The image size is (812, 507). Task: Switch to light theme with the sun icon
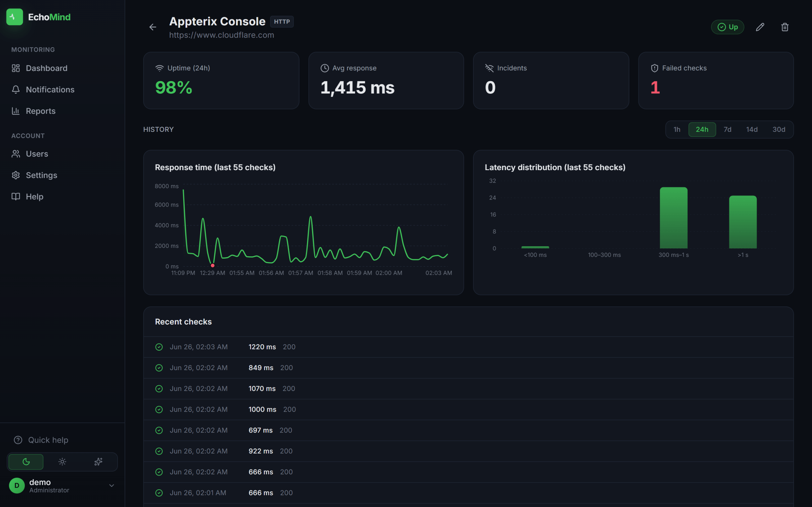(62, 462)
